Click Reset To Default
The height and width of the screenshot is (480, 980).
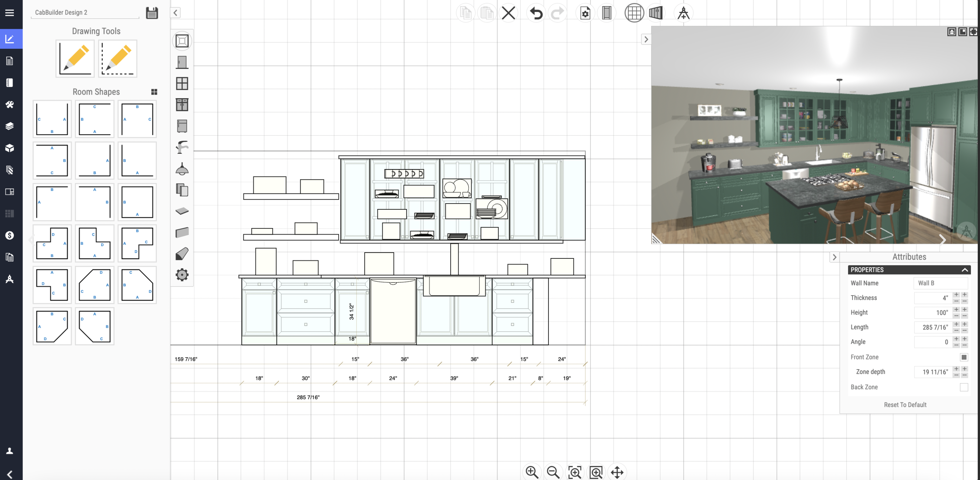pos(905,405)
